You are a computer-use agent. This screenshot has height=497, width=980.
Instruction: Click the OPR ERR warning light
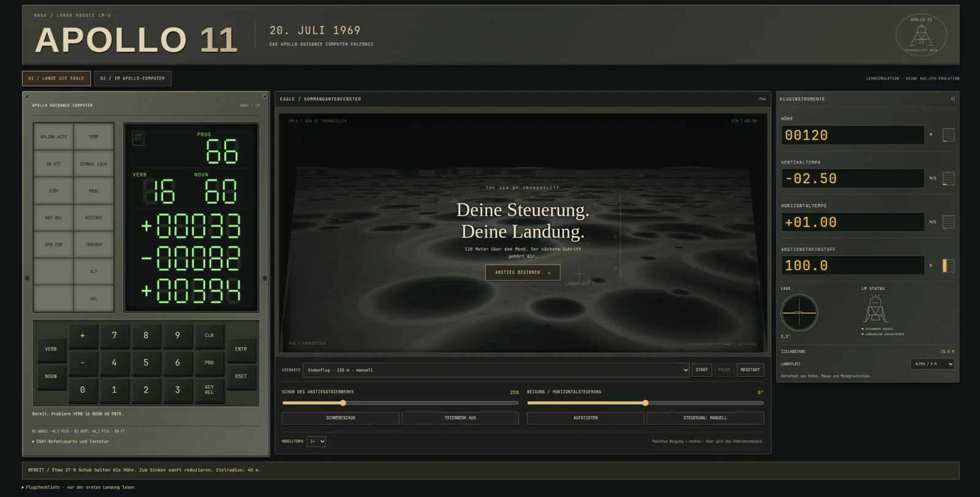point(54,245)
